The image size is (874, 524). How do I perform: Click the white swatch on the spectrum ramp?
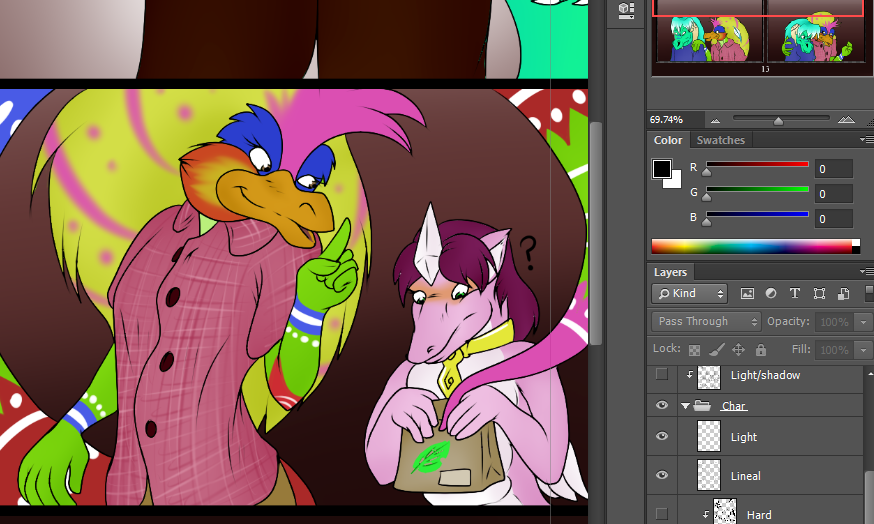pyautogui.click(x=856, y=242)
